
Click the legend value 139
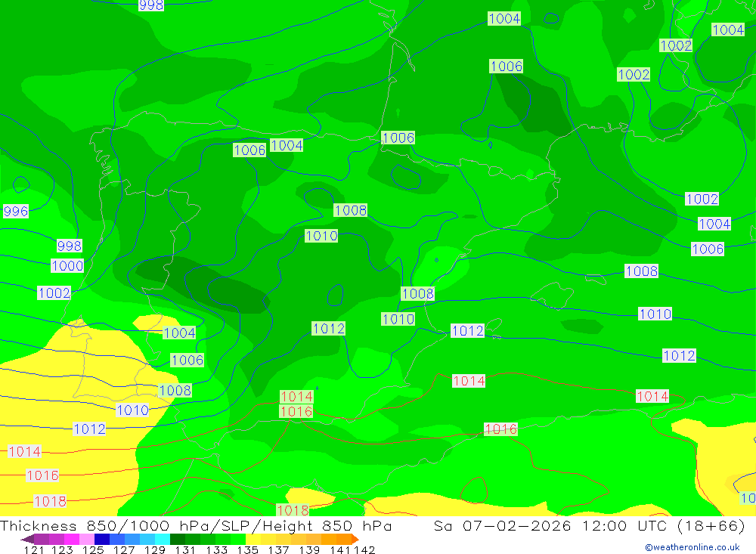pyautogui.click(x=309, y=549)
